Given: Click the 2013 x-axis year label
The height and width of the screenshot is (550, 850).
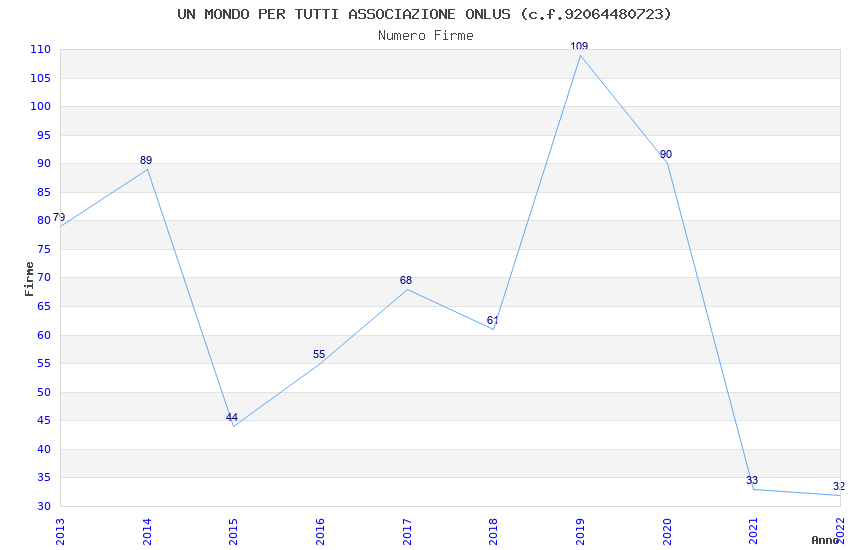Looking at the screenshot, I should click(x=60, y=531).
